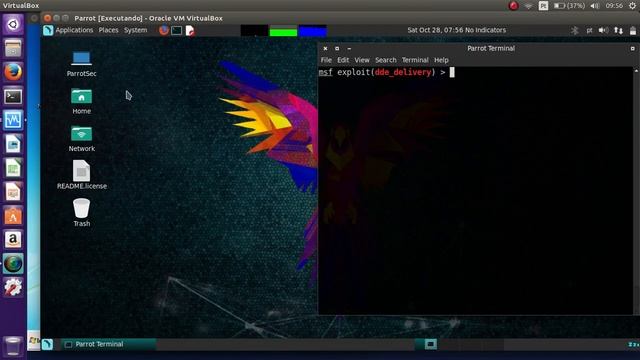Screen dimensions: 640x360
Task: Open the Trash in Ubuntu launcher
Action: point(13,346)
